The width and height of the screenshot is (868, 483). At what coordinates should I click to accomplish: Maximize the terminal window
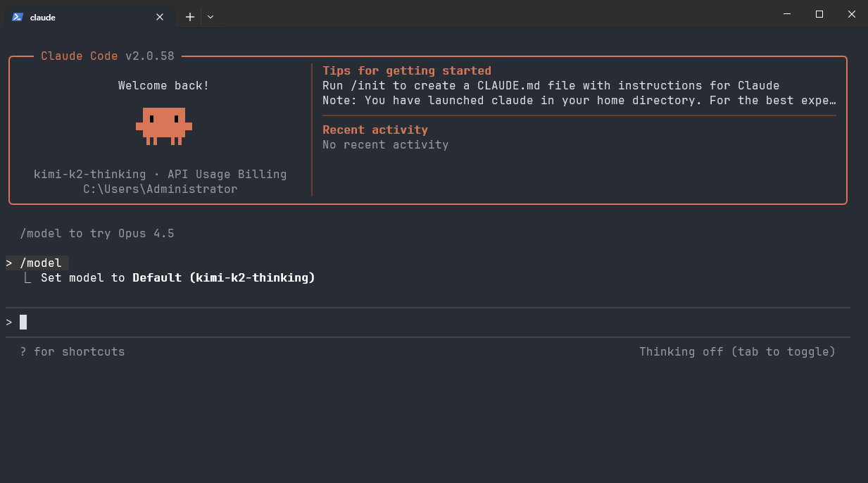point(819,14)
